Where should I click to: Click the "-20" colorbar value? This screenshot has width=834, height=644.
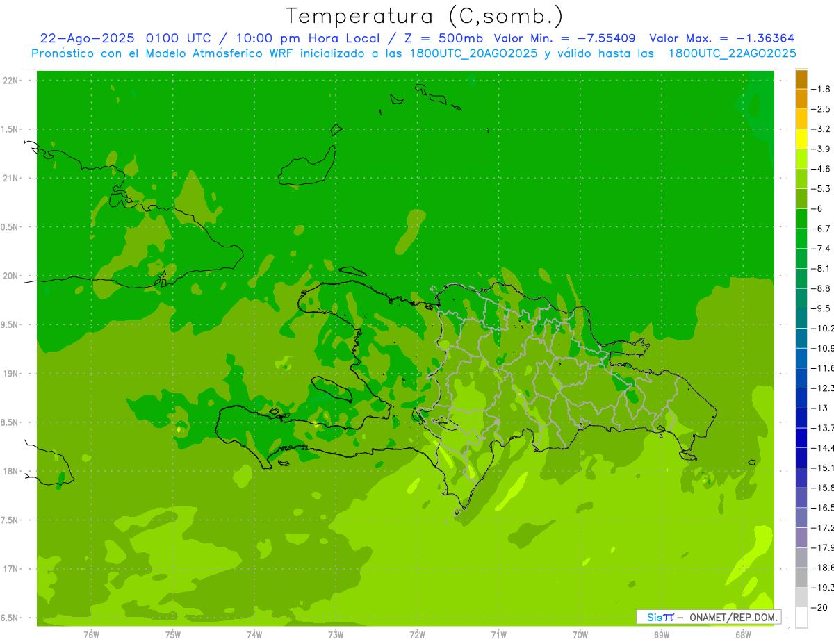[x=819, y=607]
